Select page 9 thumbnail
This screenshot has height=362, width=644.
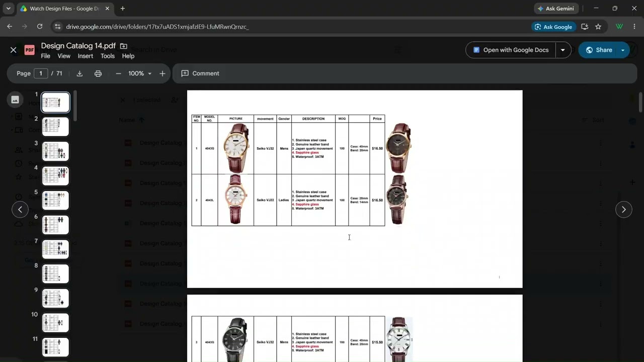[55, 299]
